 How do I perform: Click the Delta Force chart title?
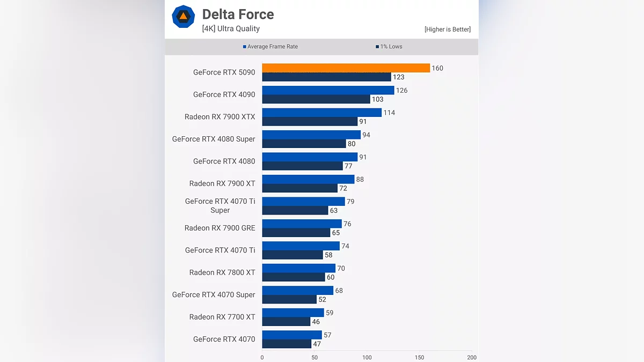(x=238, y=14)
